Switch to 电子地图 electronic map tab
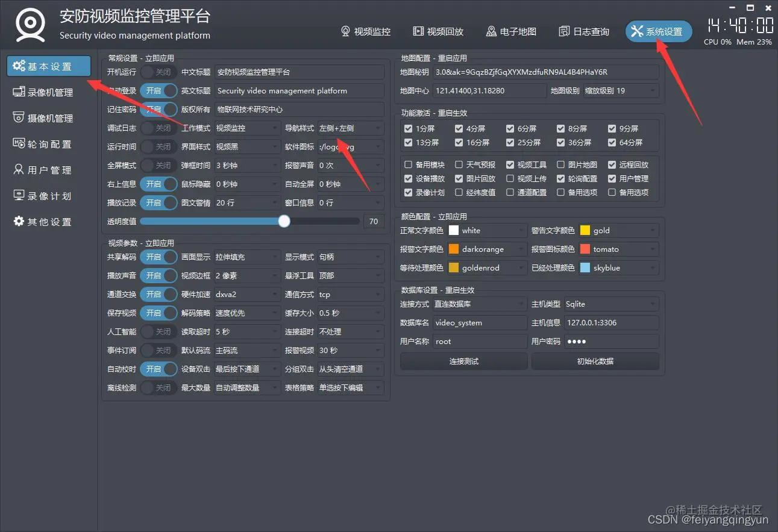The image size is (778, 532). (x=511, y=31)
